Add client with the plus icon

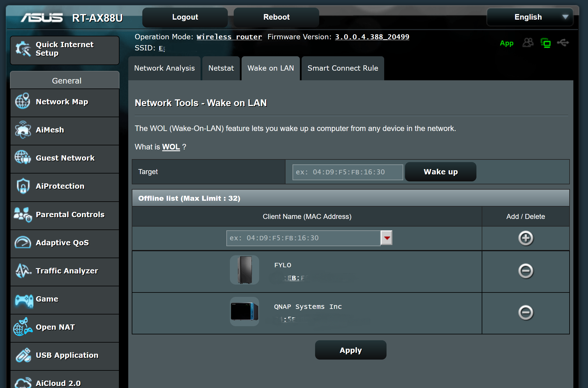tap(526, 238)
